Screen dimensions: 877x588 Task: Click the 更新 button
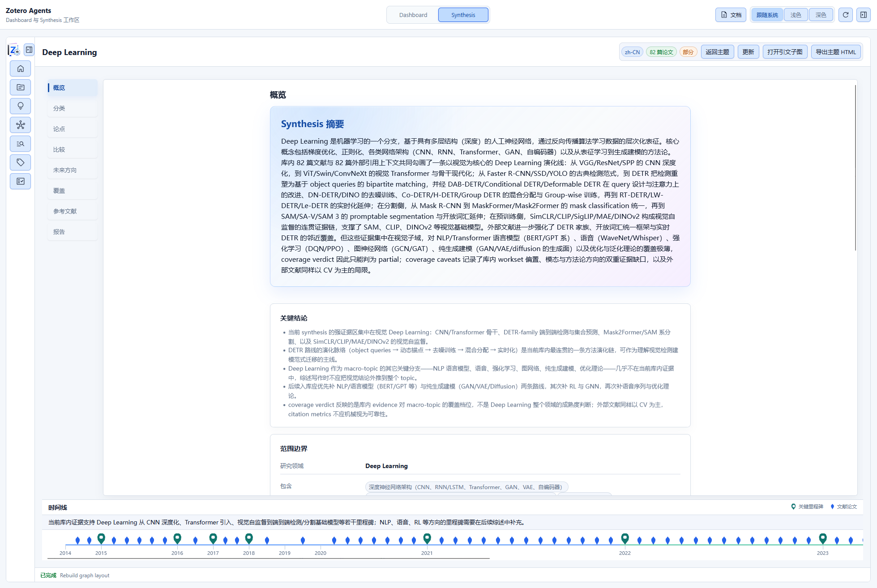pyautogui.click(x=748, y=52)
